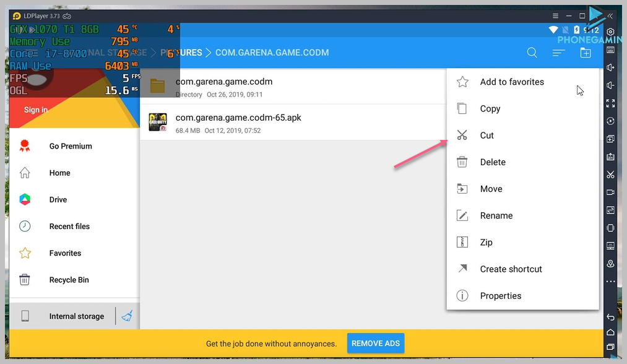Tap the Android home button

tap(610, 332)
